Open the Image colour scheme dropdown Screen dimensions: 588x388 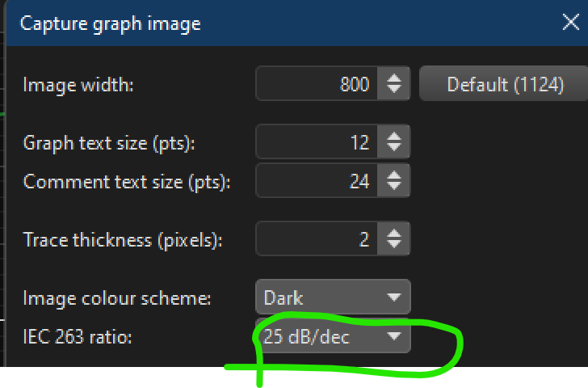pos(332,298)
